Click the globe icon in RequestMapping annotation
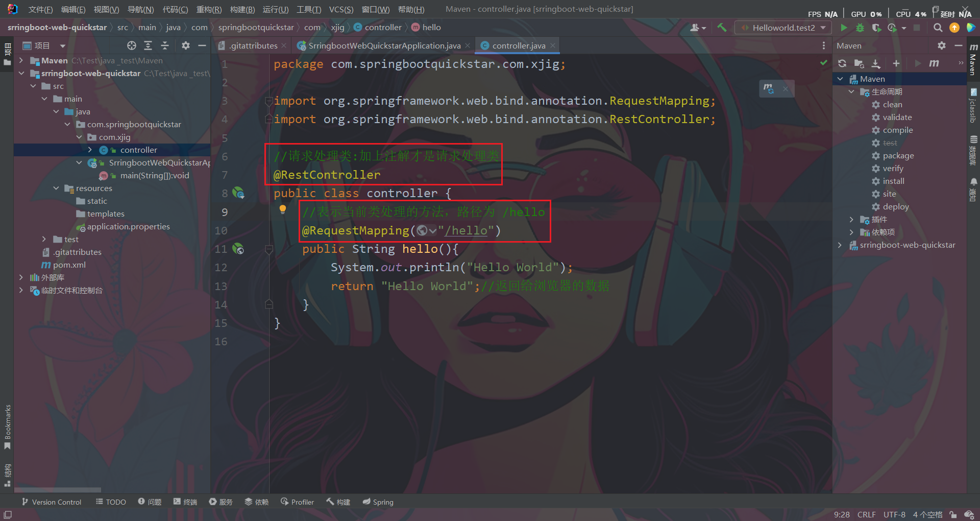 point(422,230)
